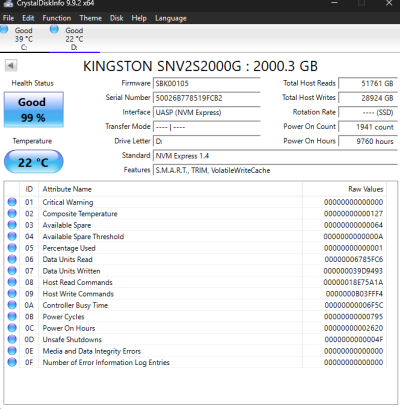
Task: Click the 0B ID cell
Action: (29, 316)
